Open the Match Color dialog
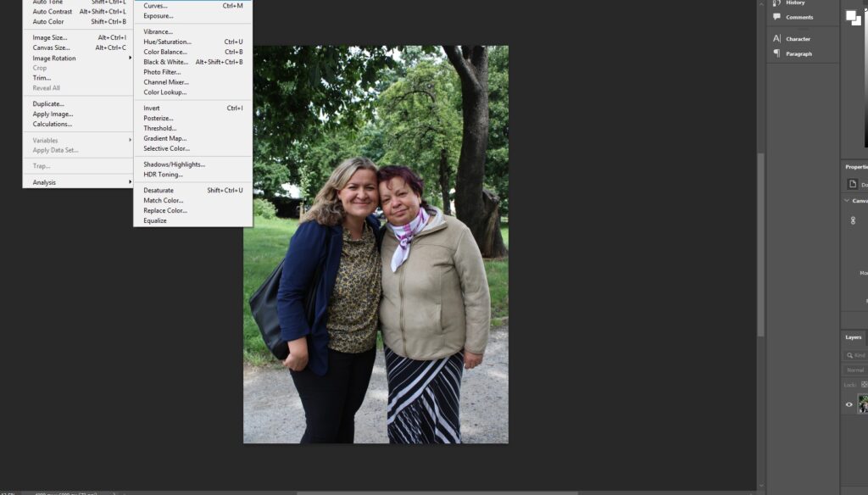Image resolution: width=868 pixels, height=495 pixels. click(192, 200)
